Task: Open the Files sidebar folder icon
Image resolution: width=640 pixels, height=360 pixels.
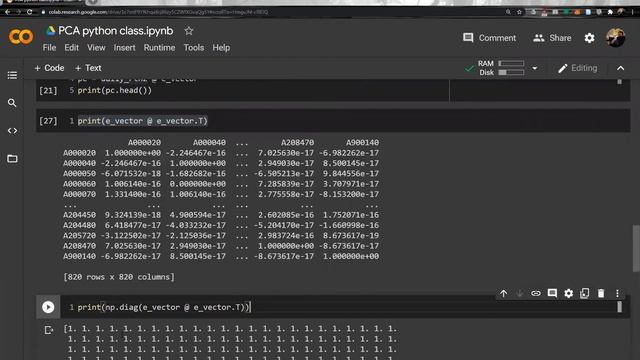Action: point(12,158)
